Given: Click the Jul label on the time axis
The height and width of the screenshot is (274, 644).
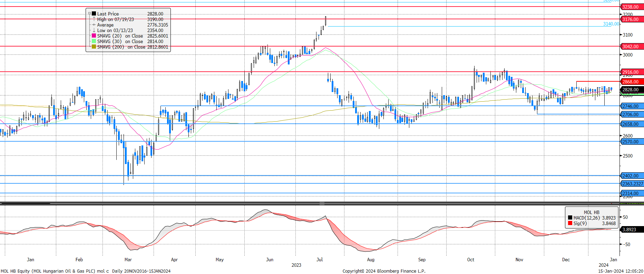Looking at the screenshot, I should pos(320,260).
